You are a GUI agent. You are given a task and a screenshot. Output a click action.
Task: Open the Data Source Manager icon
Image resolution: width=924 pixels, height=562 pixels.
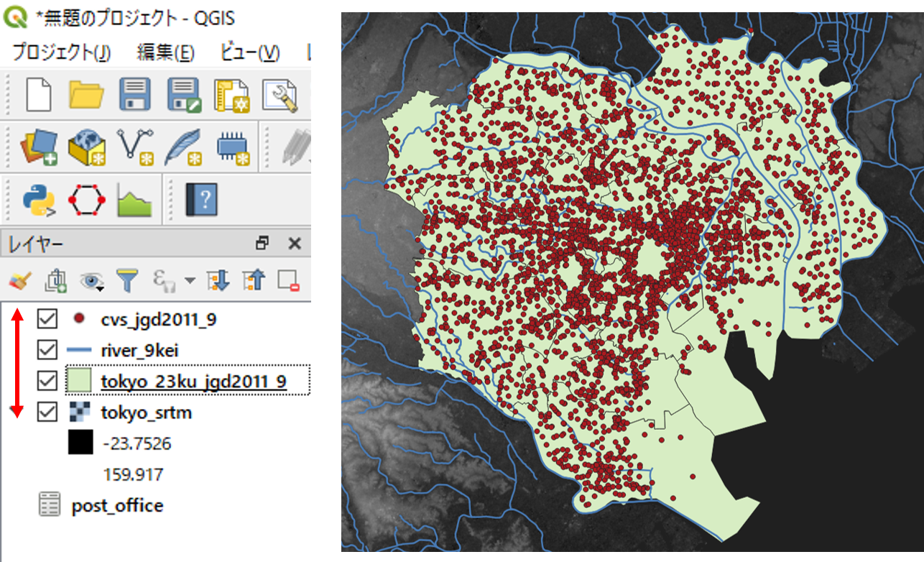click(39, 146)
